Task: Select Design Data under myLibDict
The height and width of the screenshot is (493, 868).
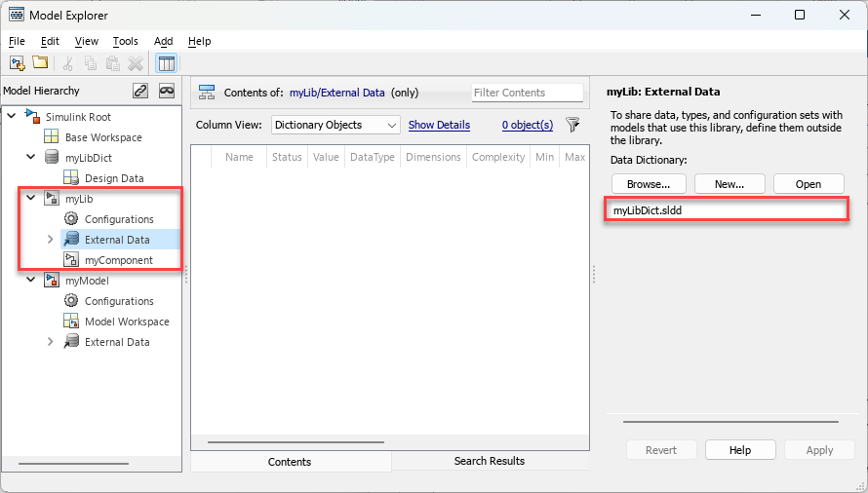Action: coord(113,178)
